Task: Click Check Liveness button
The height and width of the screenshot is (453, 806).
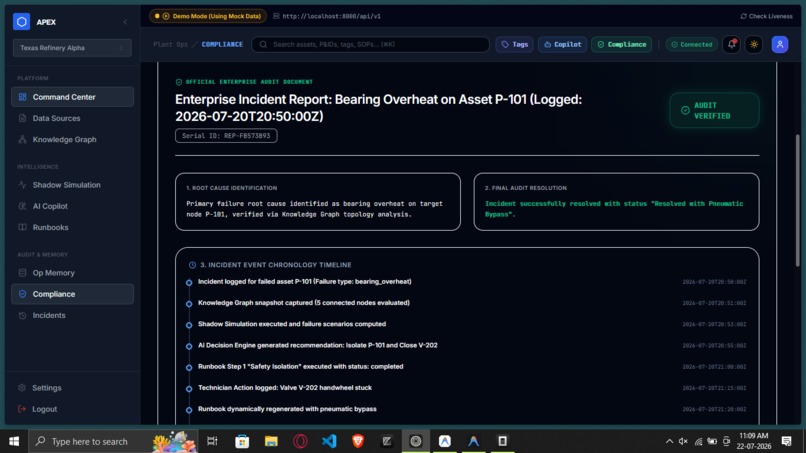Action: tap(766, 16)
